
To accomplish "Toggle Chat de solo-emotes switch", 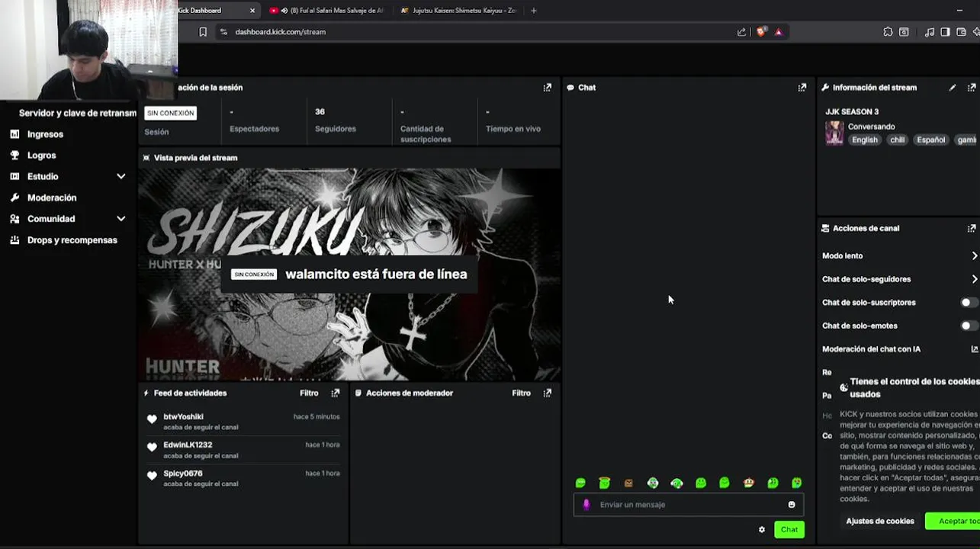I will (x=969, y=326).
